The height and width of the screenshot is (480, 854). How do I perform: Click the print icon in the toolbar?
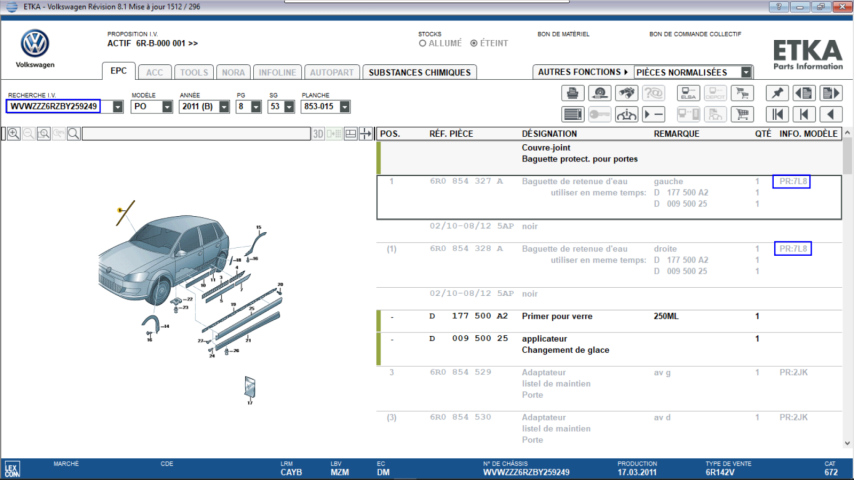[x=572, y=93]
